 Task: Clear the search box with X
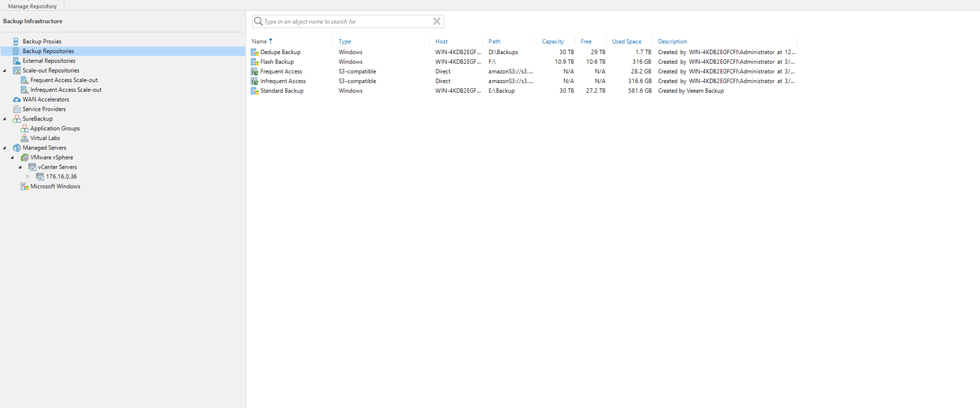coord(437,21)
